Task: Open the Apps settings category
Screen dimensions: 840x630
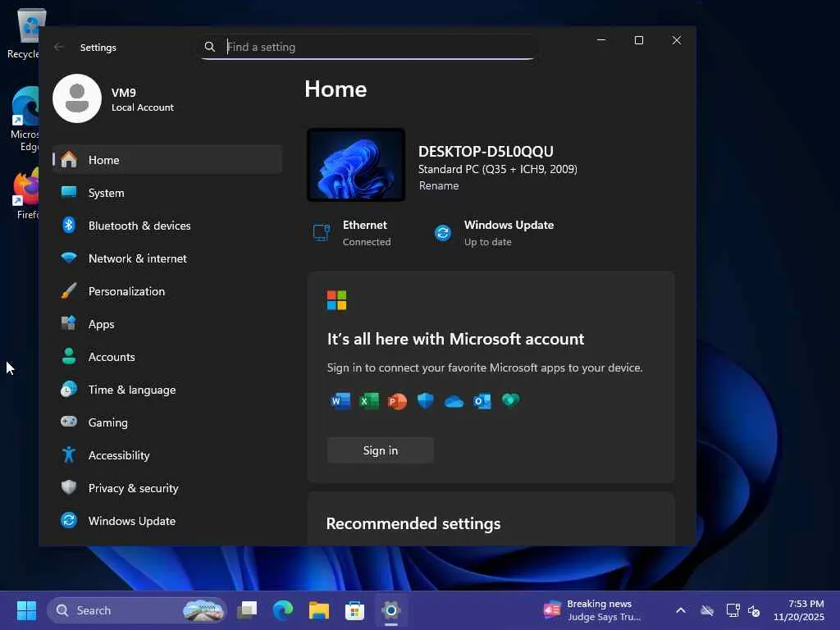Action: [167, 323]
